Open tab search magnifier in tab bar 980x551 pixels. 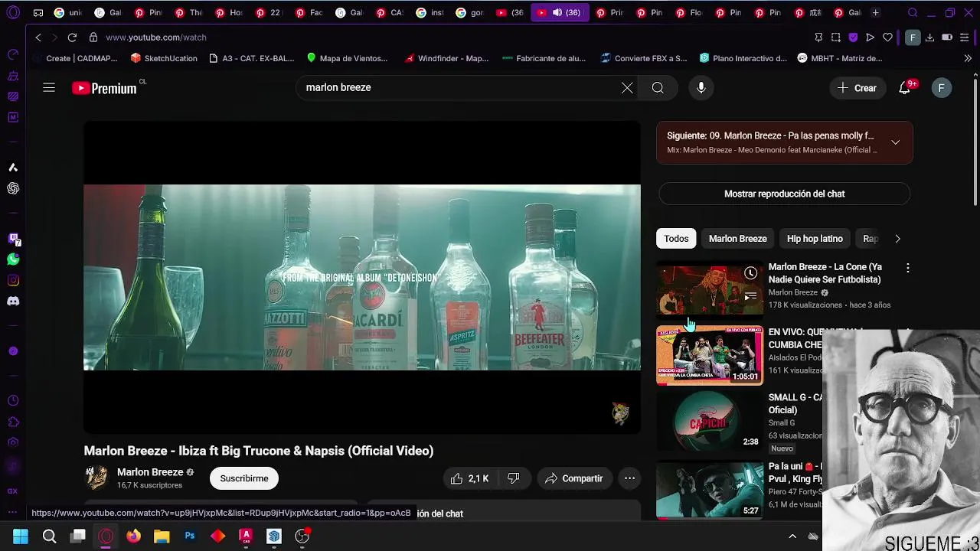[x=913, y=13]
